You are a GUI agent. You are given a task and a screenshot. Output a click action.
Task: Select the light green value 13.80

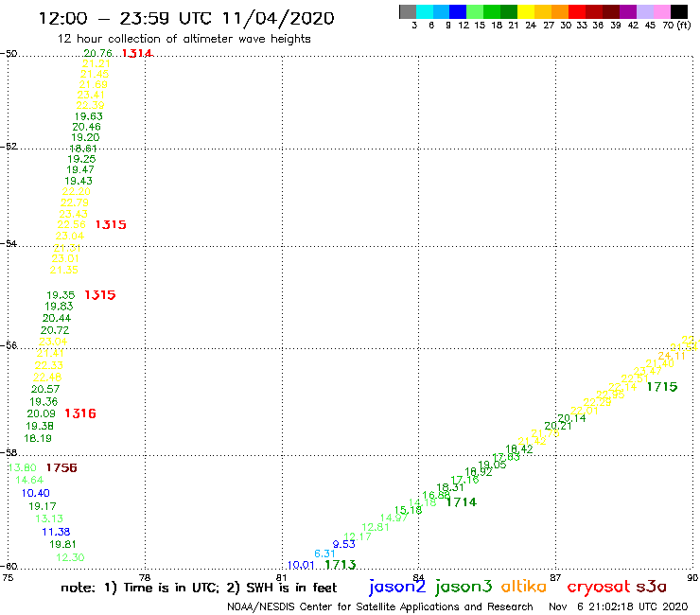23,467
